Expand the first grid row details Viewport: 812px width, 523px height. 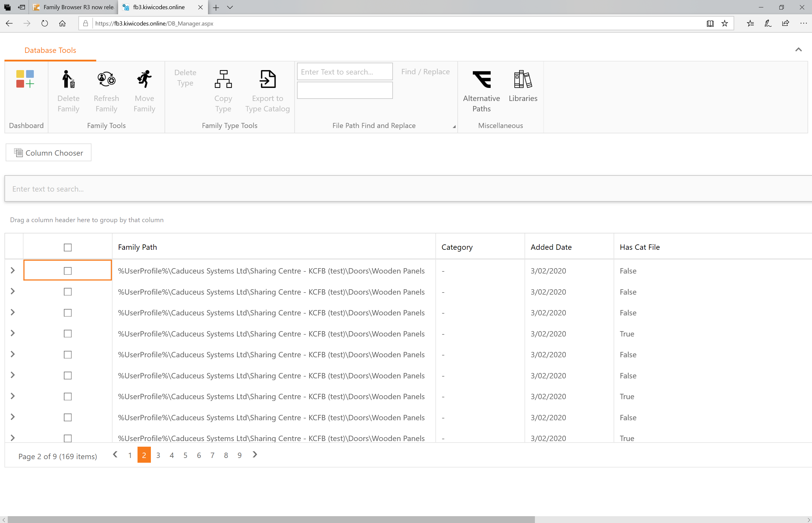[12, 271]
